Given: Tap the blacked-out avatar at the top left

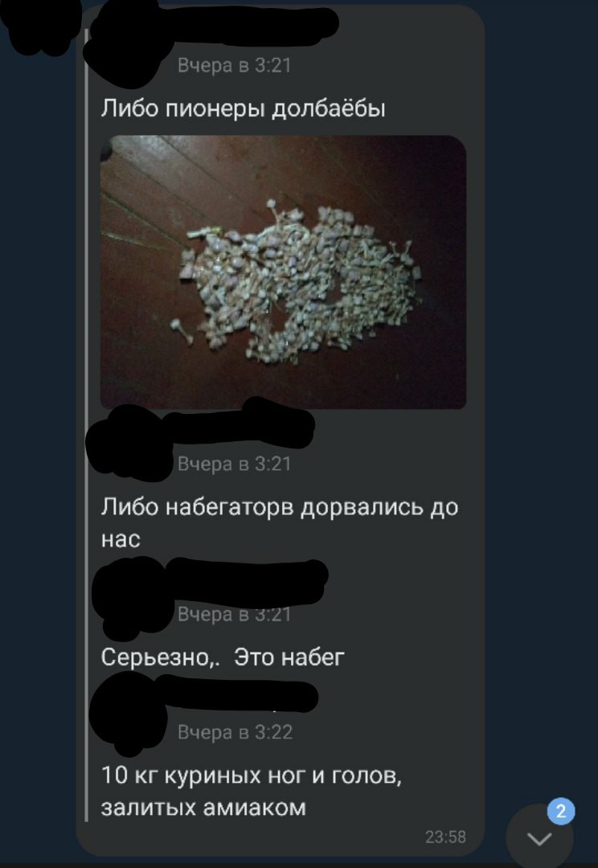Looking at the screenshot, I should pos(39,25).
